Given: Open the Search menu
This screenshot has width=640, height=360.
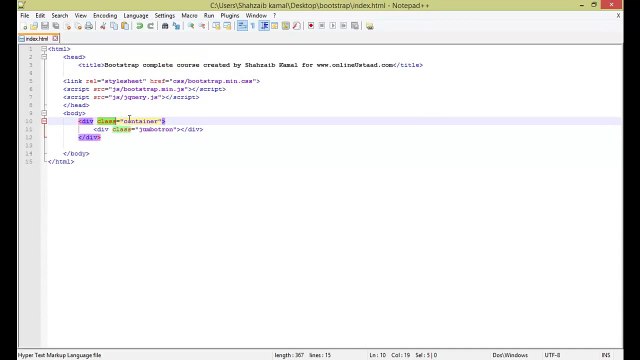Looking at the screenshot, I should (60, 16).
